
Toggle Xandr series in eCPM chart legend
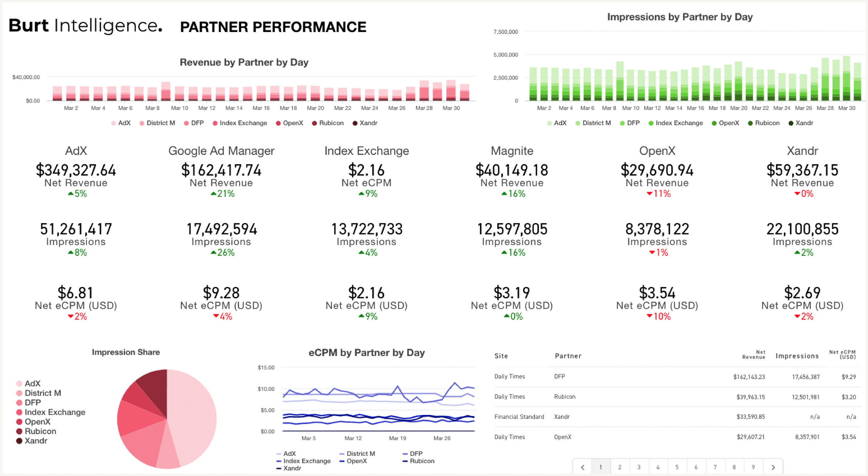tap(278, 468)
